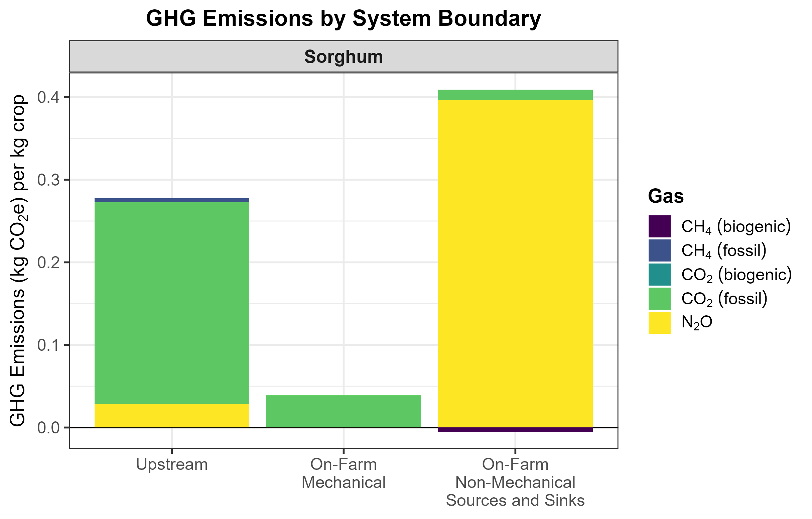The width and height of the screenshot is (812, 519).
Task: Click the green CO2 segment of Upstream bar
Action: tap(172, 303)
